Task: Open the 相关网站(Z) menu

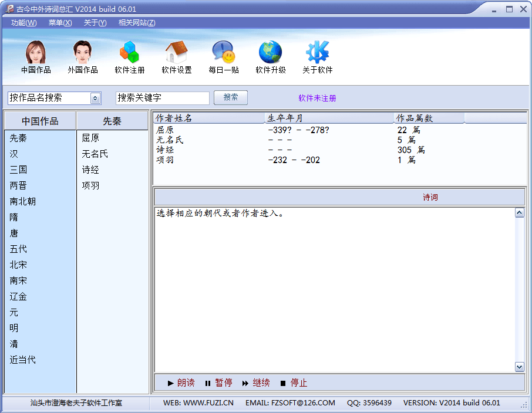Action: [x=137, y=23]
